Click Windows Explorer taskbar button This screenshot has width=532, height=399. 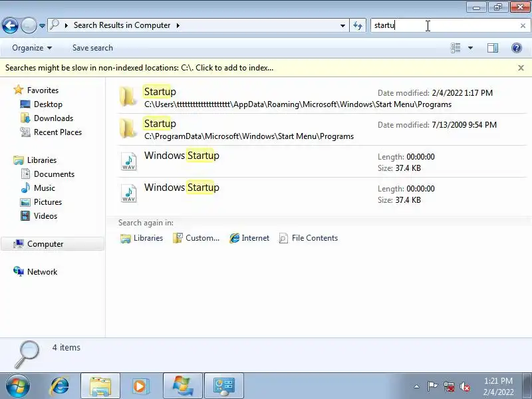point(100,386)
